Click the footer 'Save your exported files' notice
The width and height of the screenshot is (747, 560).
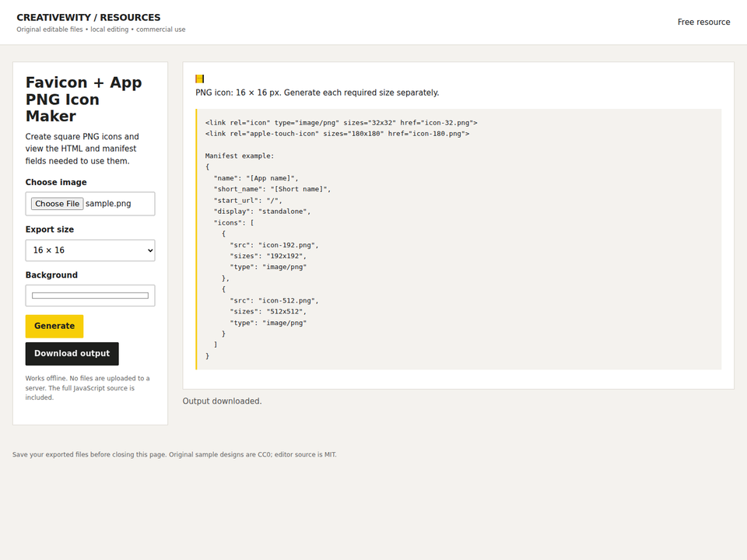174,455
